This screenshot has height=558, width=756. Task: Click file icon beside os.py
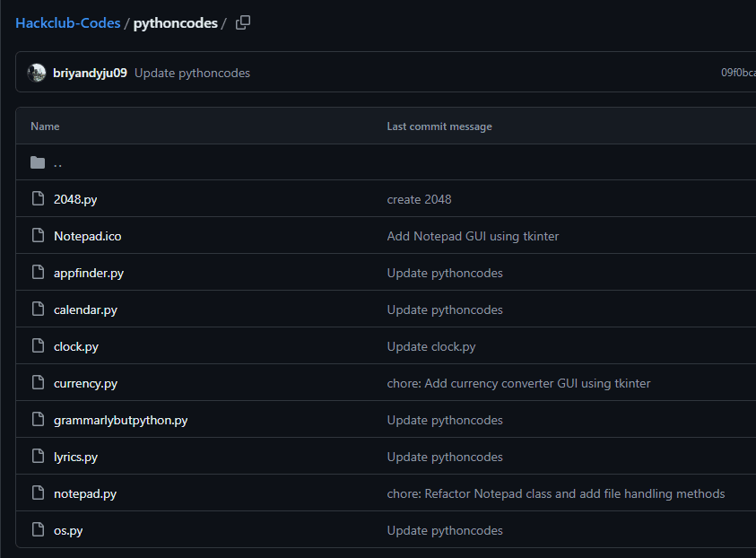click(x=38, y=530)
